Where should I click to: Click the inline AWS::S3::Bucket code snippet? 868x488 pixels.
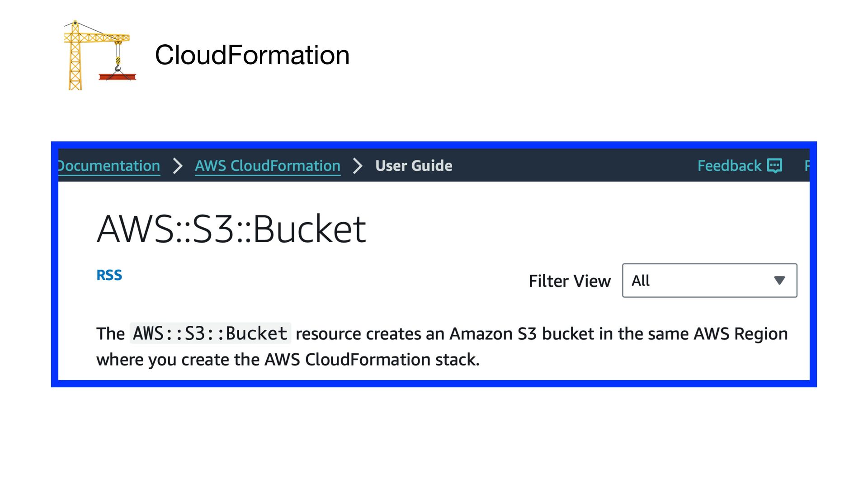(x=210, y=333)
